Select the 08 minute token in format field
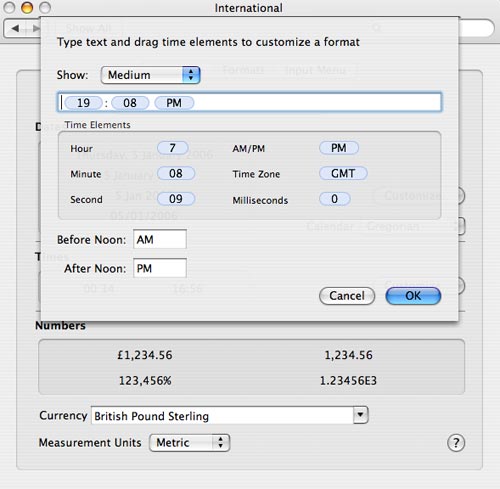 130,103
